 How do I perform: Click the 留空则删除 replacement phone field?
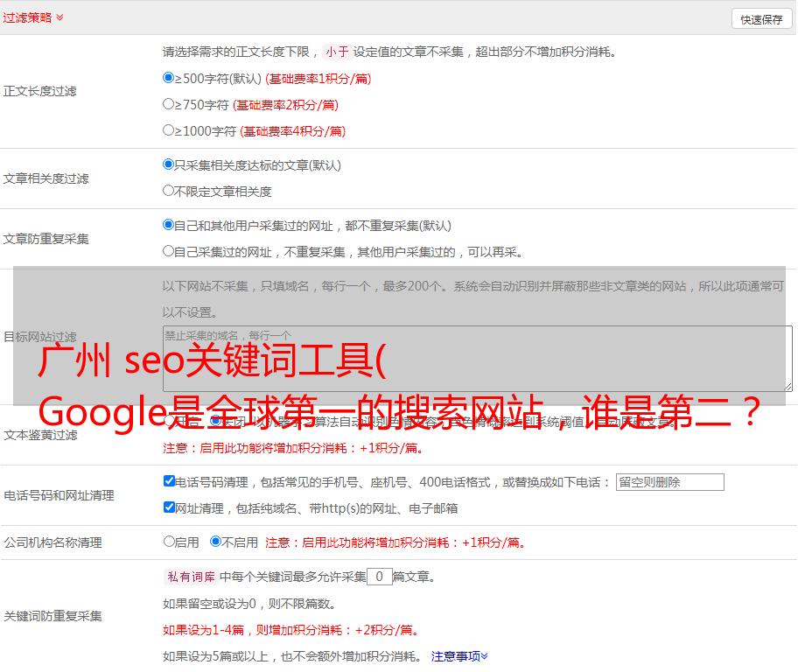[669, 482]
